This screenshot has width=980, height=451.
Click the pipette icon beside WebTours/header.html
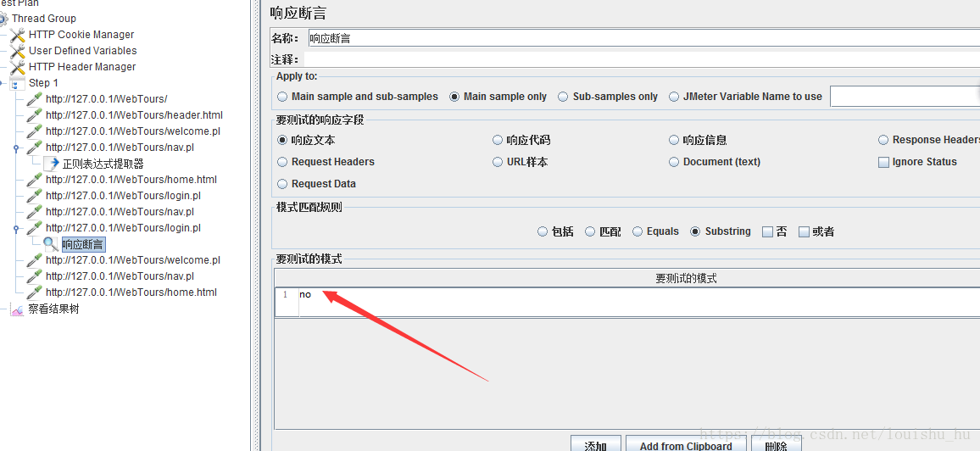(35, 115)
